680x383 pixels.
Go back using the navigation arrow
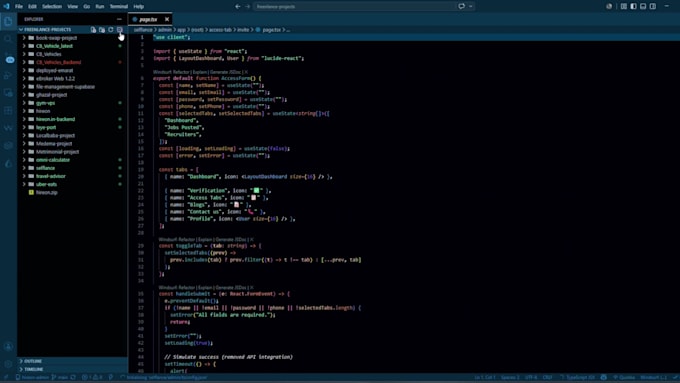pos(238,7)
